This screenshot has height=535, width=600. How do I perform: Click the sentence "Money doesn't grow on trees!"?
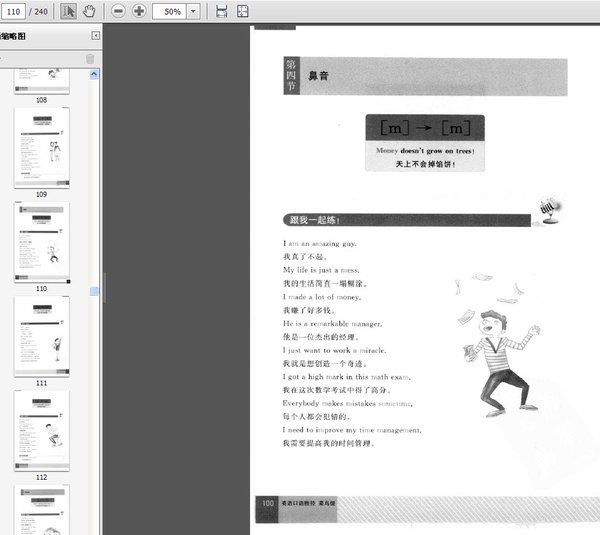[425, 151]
